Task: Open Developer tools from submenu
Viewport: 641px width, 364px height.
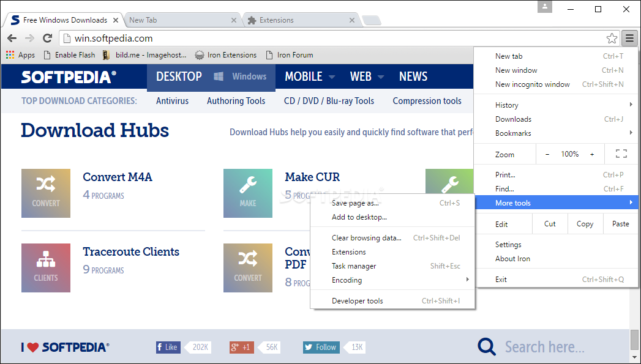Action: [x=392, y=301]
